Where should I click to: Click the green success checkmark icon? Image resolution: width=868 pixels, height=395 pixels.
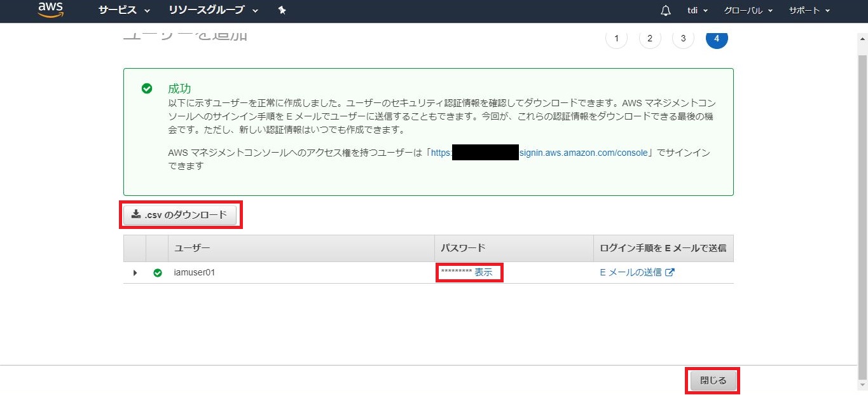click(x=147, y=88)
